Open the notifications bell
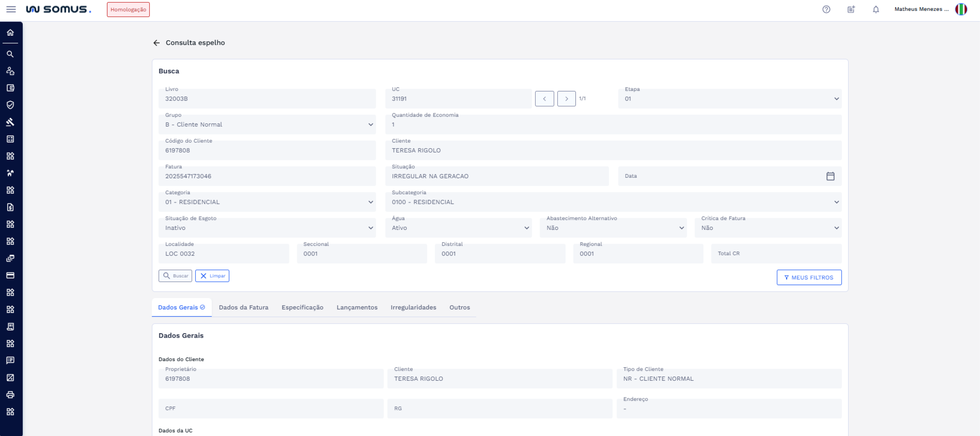 876,9
